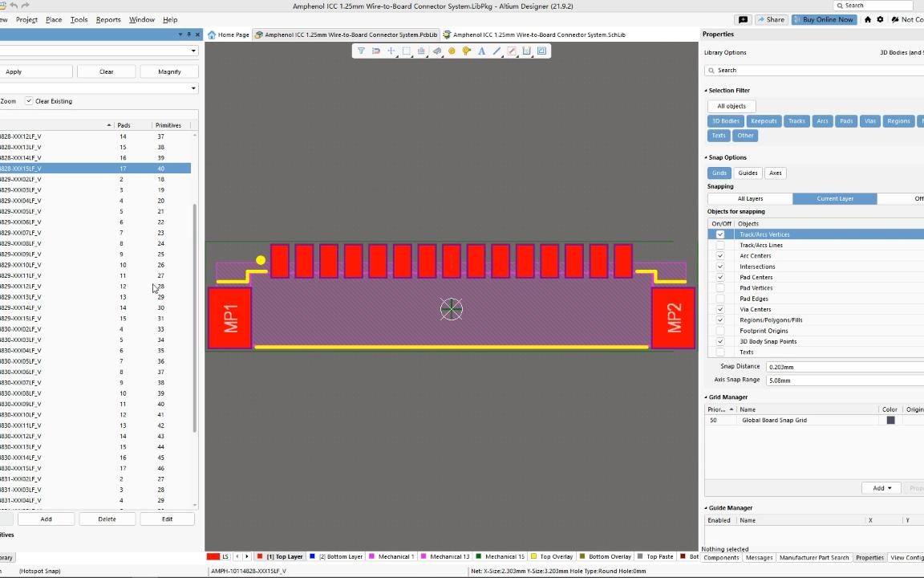Toggle the Clear Existing checkbox
924x578 pixels.
29,101
